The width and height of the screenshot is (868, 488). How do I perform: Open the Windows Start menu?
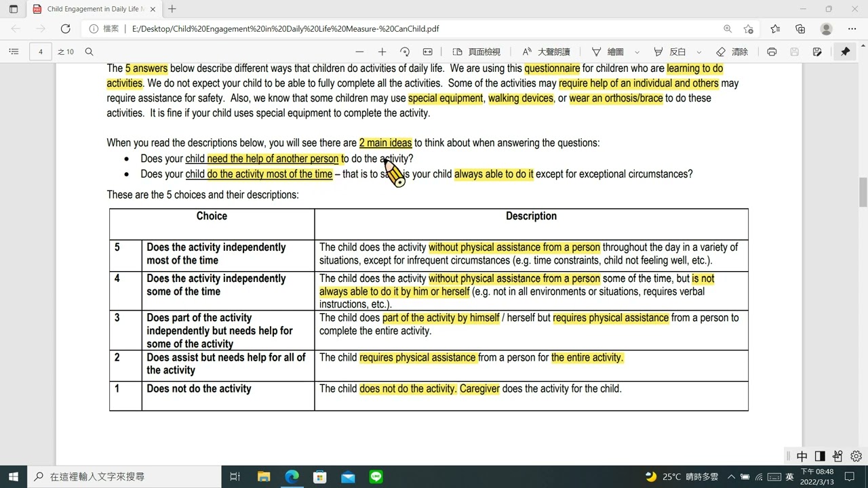tap(14, 476)
